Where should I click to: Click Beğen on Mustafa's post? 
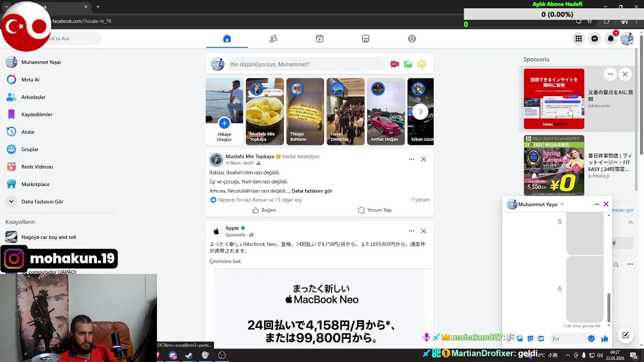[264, 210]
